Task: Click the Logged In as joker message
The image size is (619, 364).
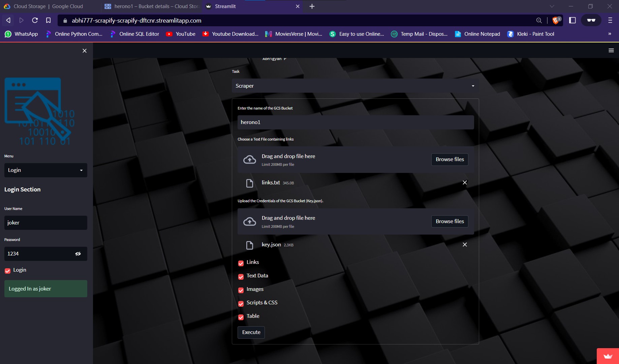Action: (x=46, y=289)
